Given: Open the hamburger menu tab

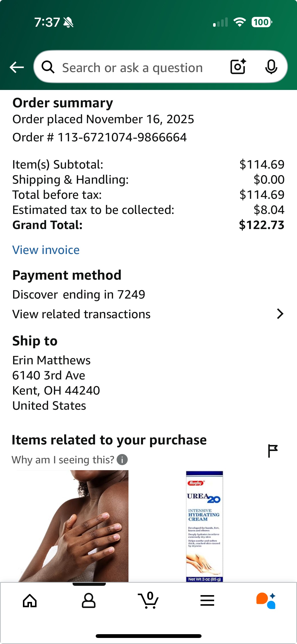Looking at the screenshot, I should [207, 601].
